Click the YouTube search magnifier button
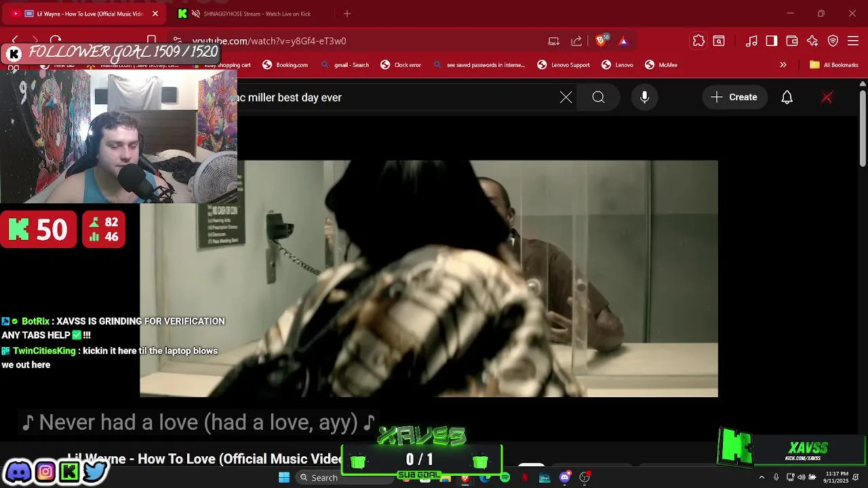 pos(598,98)
